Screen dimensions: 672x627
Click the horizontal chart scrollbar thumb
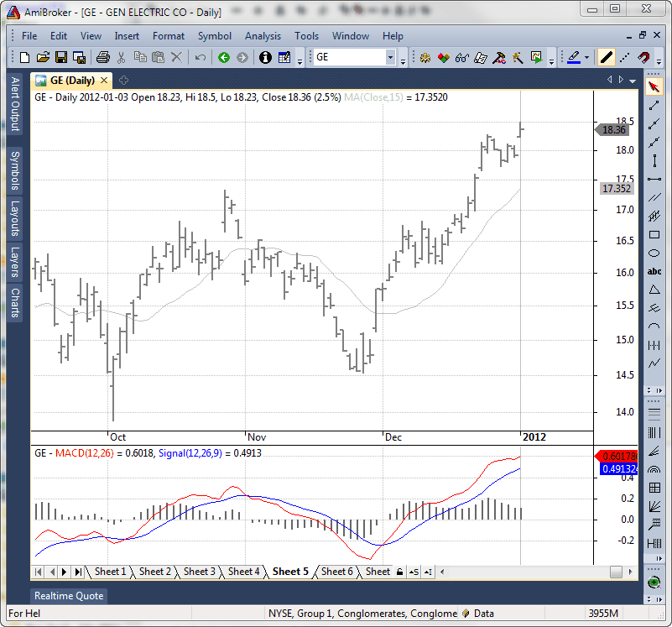[x=616, y=572]
